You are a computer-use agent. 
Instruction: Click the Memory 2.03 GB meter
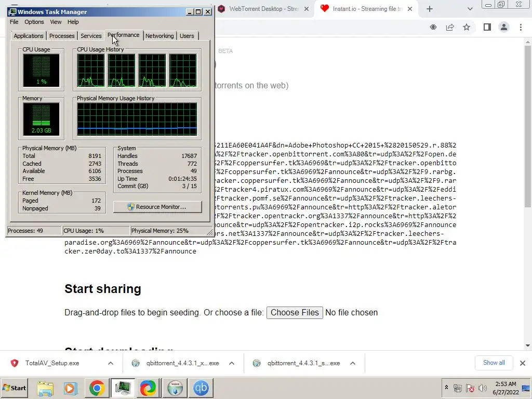42,119
